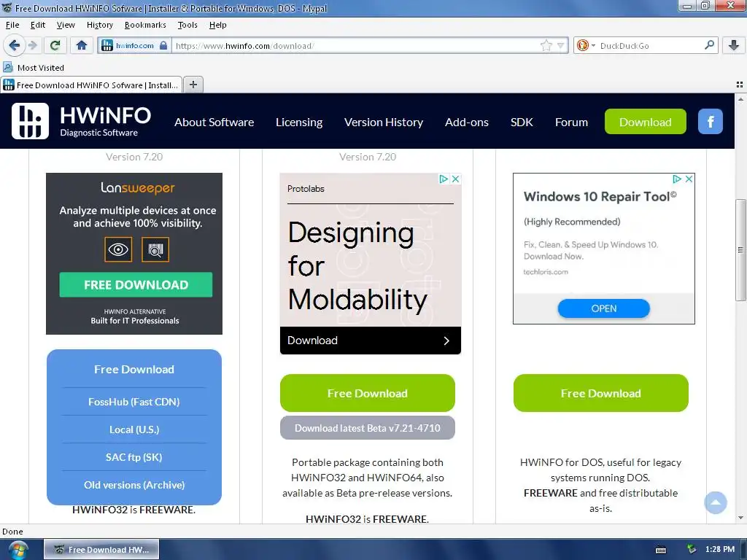Screen dimensions: 747x560
Task: Click the Forward arrow button
Action: tap(32, 46)
